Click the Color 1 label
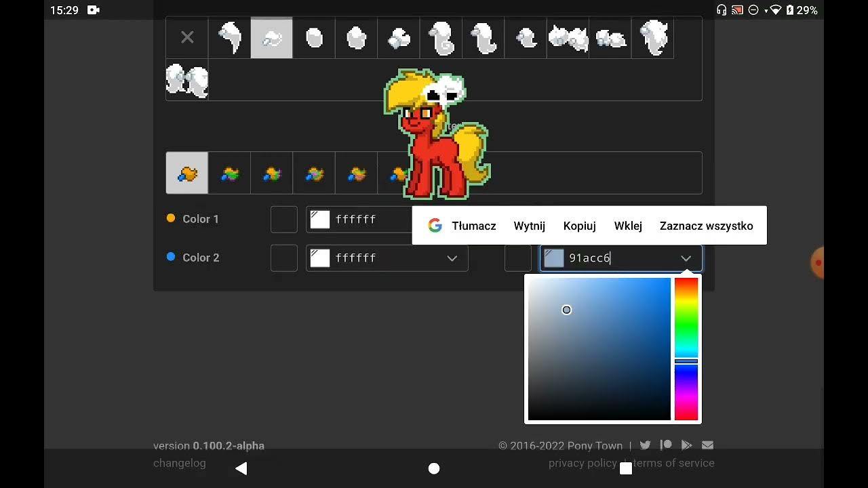 coord(201,219)
